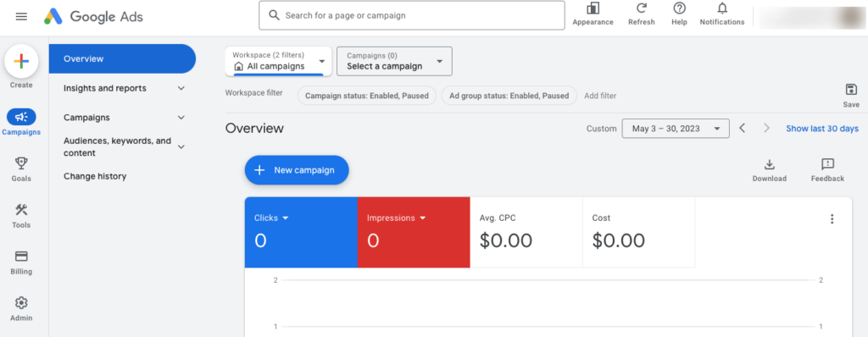Open the Notifications bell

click(x=722, y=14)
